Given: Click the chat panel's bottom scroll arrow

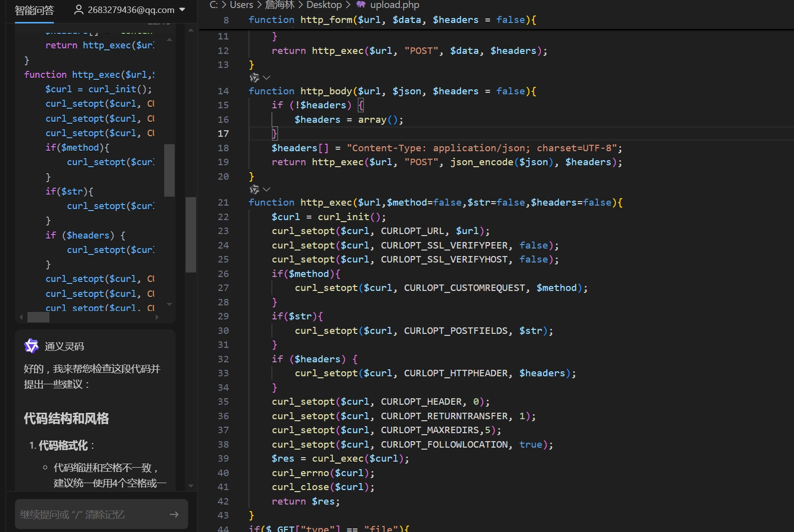Looking at the screenshot, I should tap(191, 486).
